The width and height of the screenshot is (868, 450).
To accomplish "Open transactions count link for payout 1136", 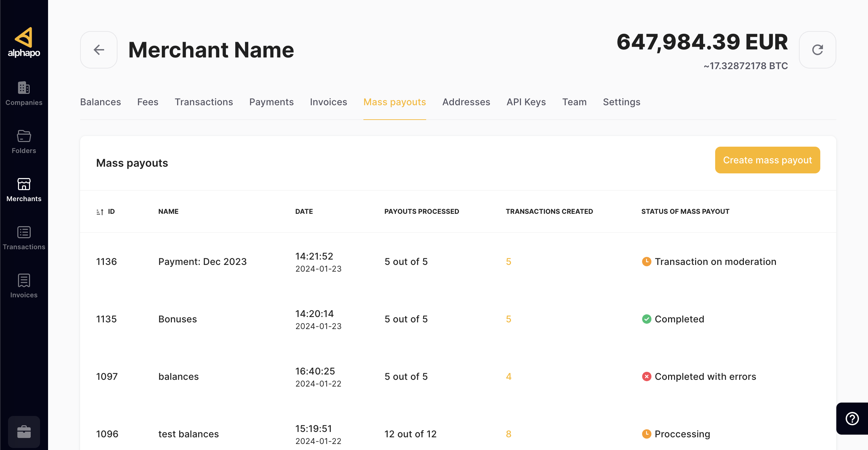I will 508,262.
